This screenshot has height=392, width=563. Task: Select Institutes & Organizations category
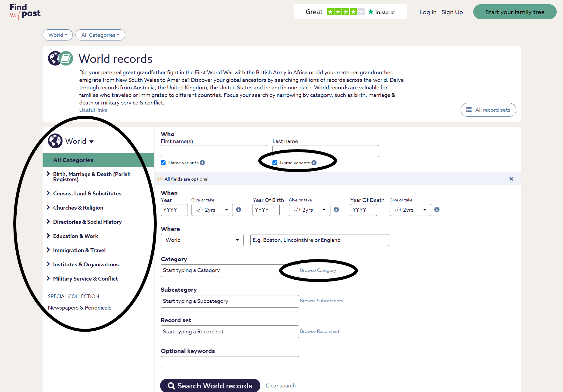tap(86, 265)
